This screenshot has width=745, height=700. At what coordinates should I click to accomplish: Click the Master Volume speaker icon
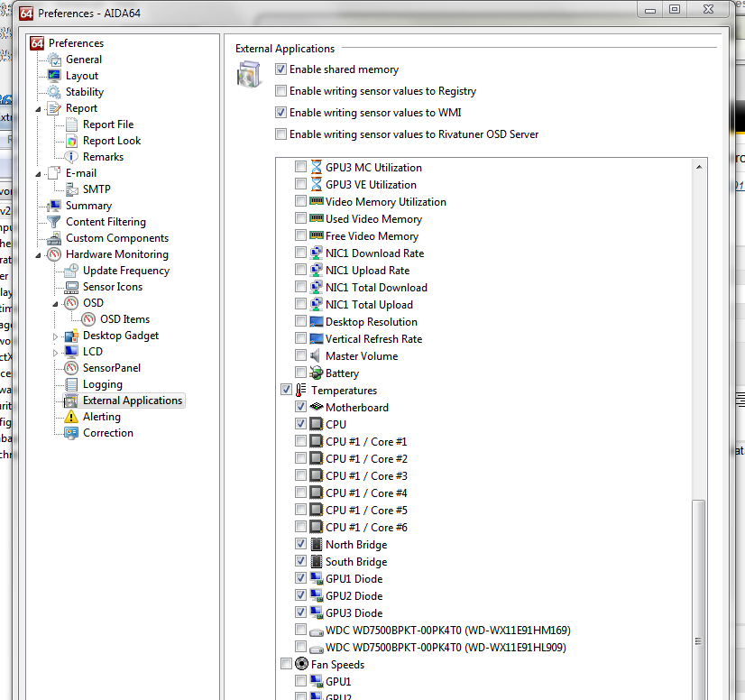coord(317,356)
